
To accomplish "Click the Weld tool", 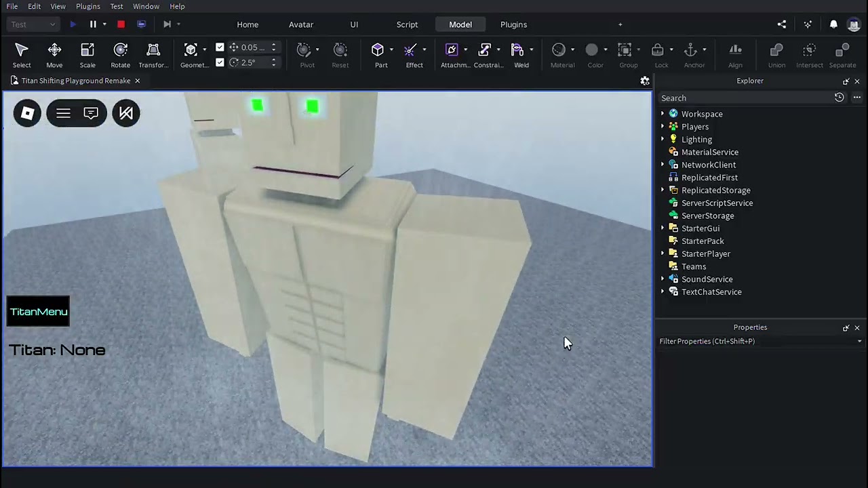I will click(517, 50).
